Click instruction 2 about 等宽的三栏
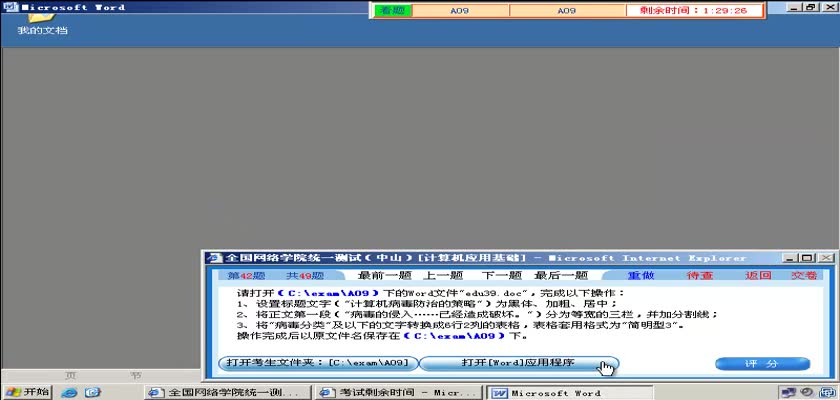The height and width of the screenshot is (400, 840). tap(477, 314)
